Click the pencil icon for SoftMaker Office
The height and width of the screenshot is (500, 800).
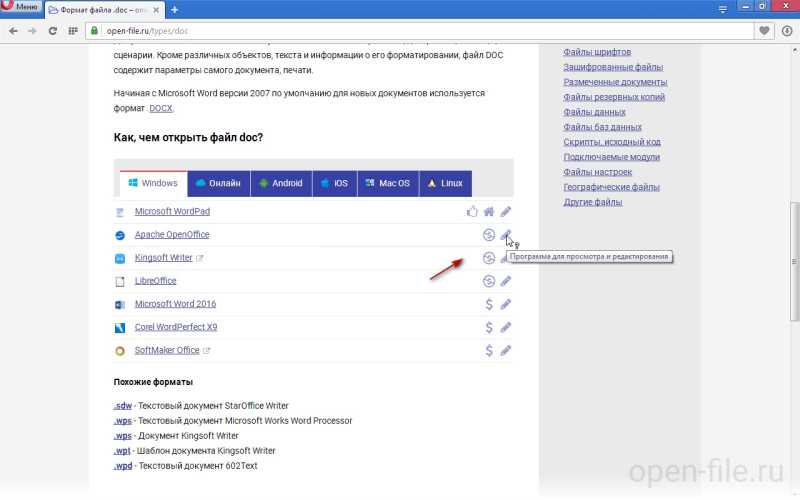[x=506, y=351]
